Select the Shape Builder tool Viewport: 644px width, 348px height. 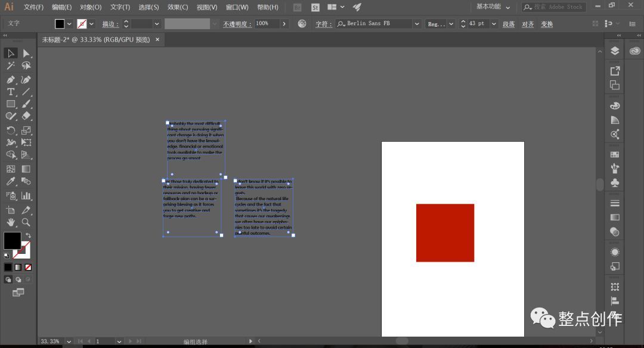pos(11,155)
